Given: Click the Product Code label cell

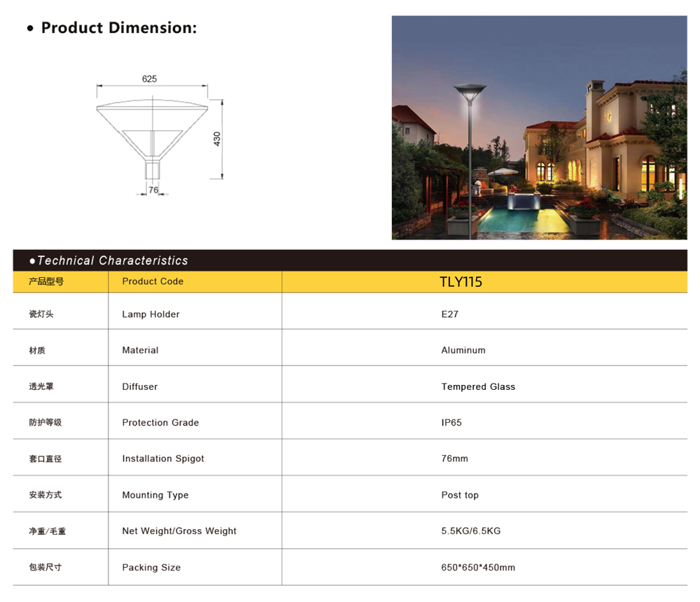Looking at the screenshot, I should pyautogui.click(x=153, y=281).
